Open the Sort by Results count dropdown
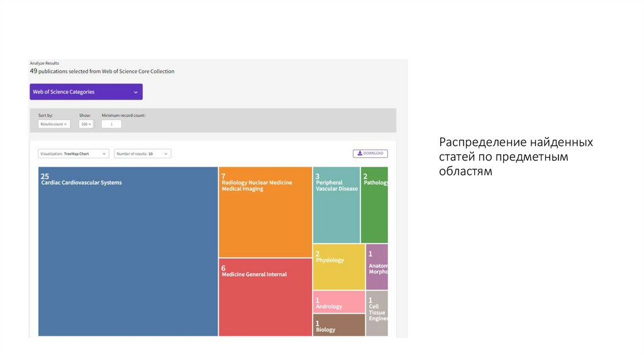The height and width of the screenshot is (361, 644). point(54,124)
